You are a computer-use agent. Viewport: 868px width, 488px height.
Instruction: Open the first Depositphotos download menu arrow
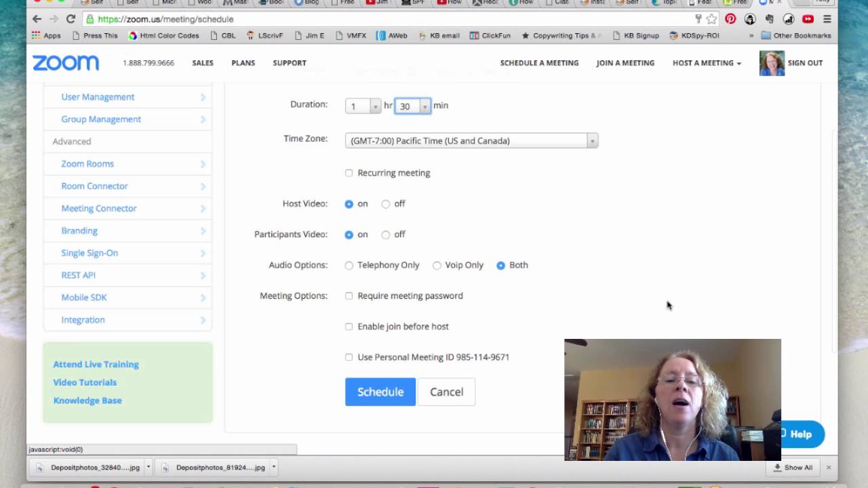click(x=148, y=467)
